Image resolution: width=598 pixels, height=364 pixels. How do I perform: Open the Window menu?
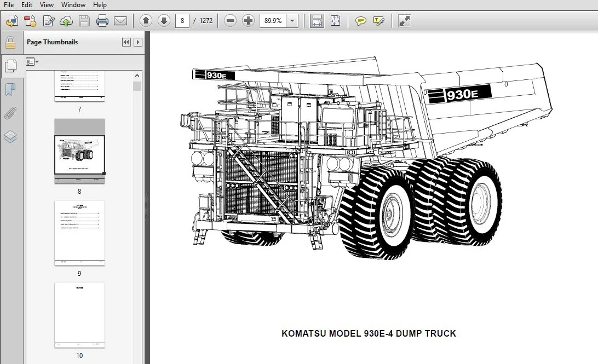[73, 5]
